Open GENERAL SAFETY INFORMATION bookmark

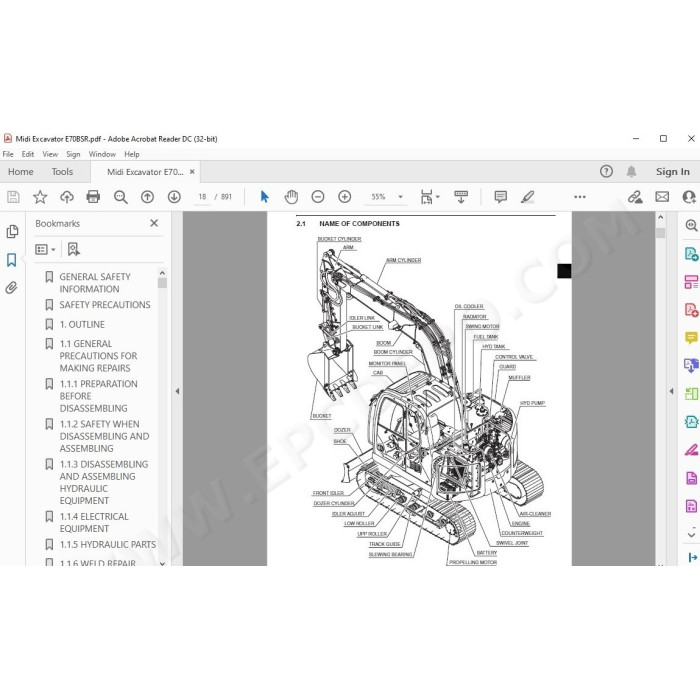pos(95,283)
